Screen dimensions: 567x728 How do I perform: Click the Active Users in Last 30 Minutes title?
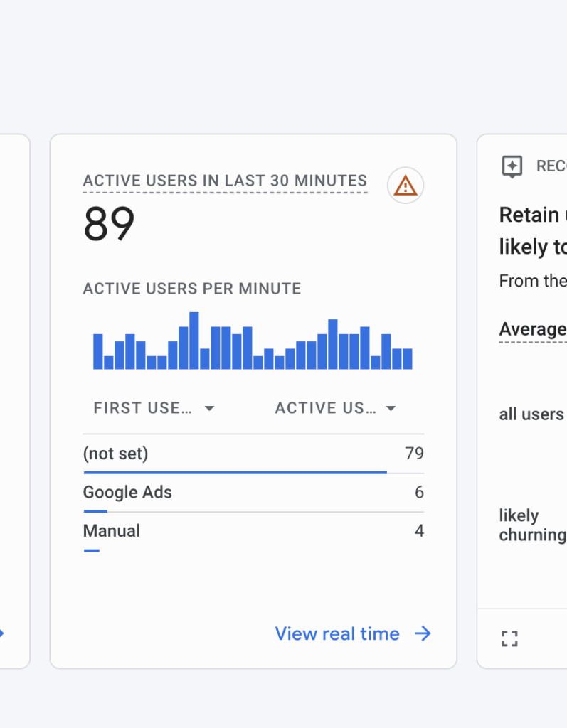pos(225,181)
